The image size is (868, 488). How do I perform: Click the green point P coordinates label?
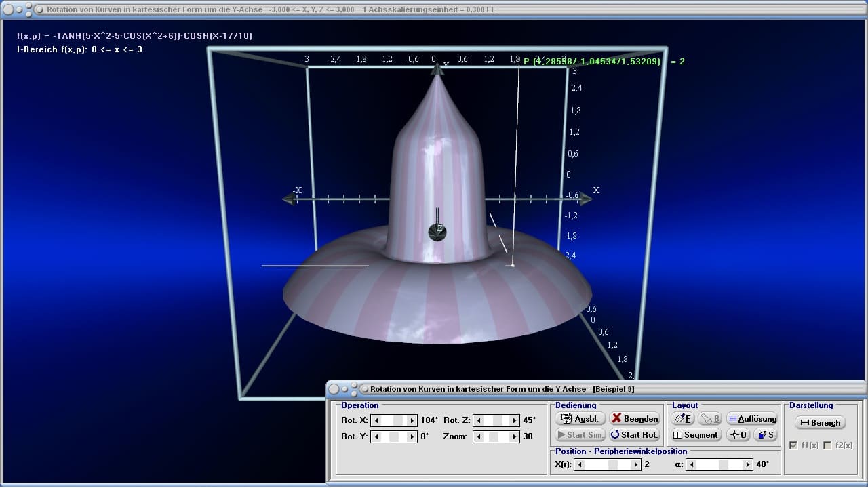(604, 61)
